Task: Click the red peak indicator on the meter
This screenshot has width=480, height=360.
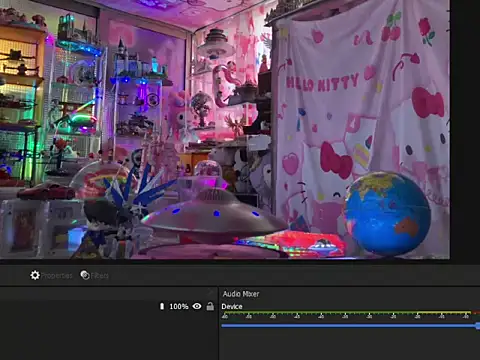Action: click(477, 312)
